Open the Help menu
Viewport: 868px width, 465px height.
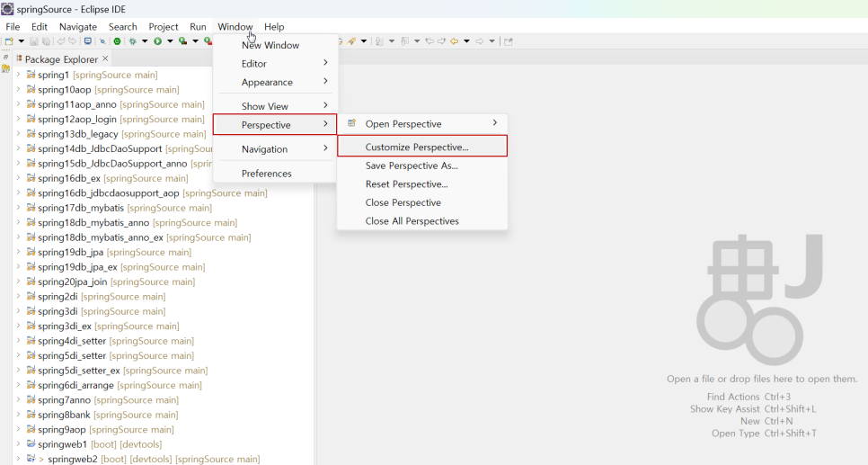point(274,27)
